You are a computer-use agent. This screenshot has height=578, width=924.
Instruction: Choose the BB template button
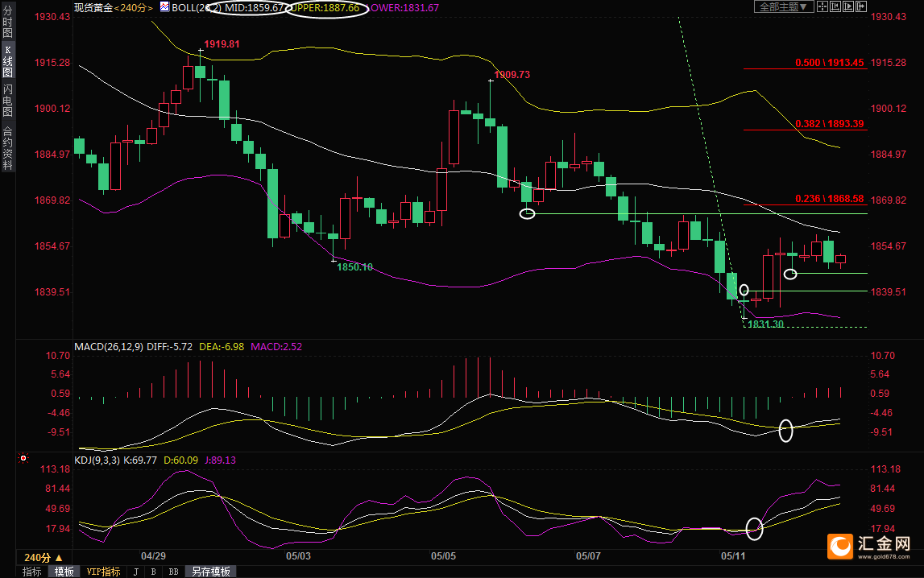tap(173, 572)
